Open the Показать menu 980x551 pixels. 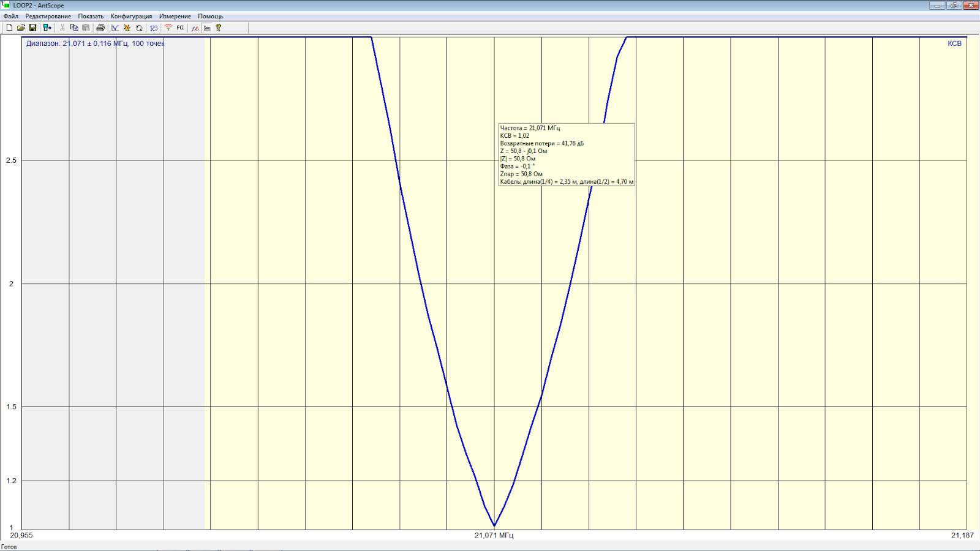pyautogui.click(x=91, y=17)
